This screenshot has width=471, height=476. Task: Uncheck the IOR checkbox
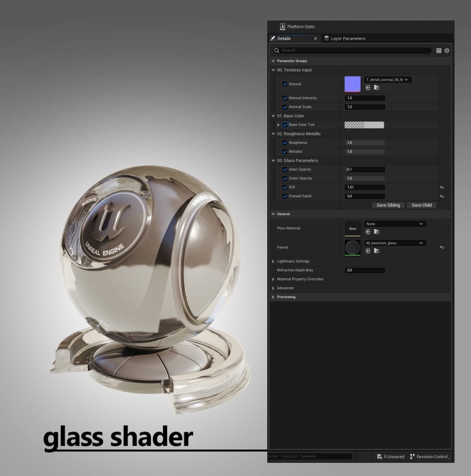[x=285, y=187]
